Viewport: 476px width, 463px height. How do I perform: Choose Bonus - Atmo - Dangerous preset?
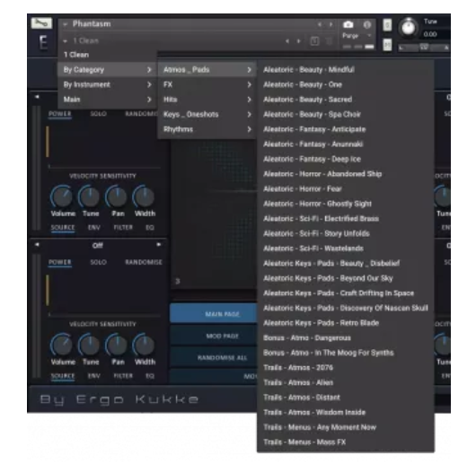click(x=346, y=337)
